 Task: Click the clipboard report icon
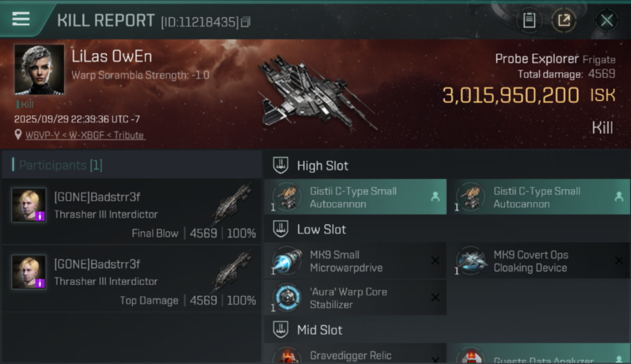click(529, 20)
